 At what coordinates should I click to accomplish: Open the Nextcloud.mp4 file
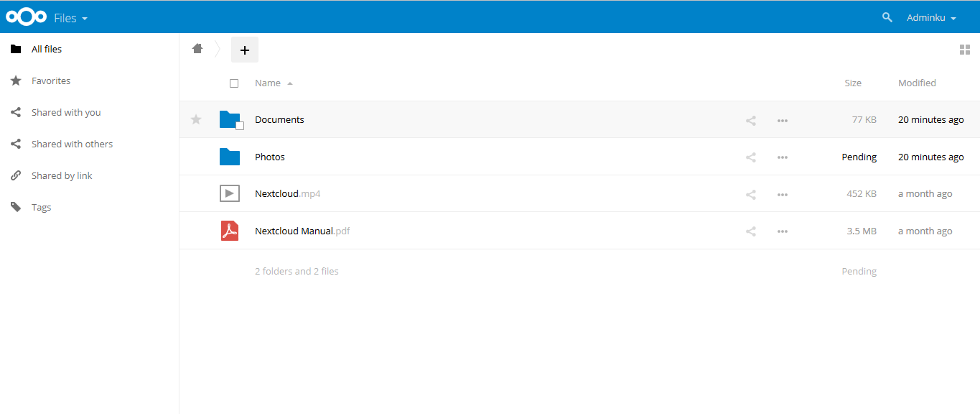(x=288, y=194)
